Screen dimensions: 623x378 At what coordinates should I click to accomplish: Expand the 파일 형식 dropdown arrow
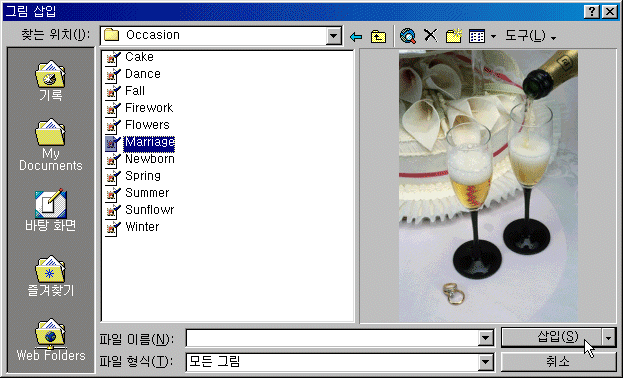click(x=486, y=362)
